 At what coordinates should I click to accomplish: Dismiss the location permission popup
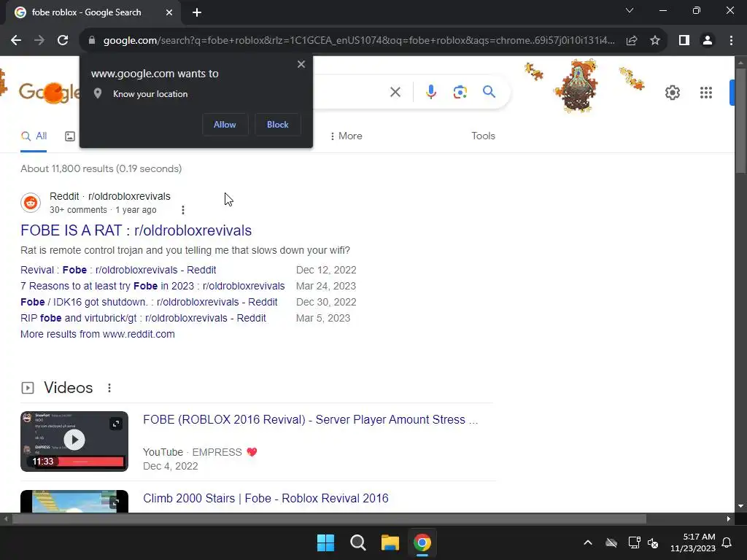click(x=301, y=64)
